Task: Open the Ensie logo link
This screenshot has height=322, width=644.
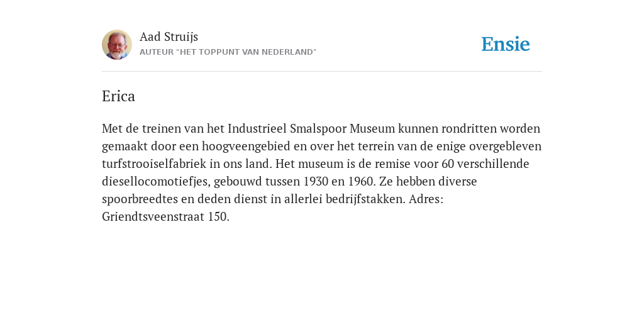Action: click(506, 45)
